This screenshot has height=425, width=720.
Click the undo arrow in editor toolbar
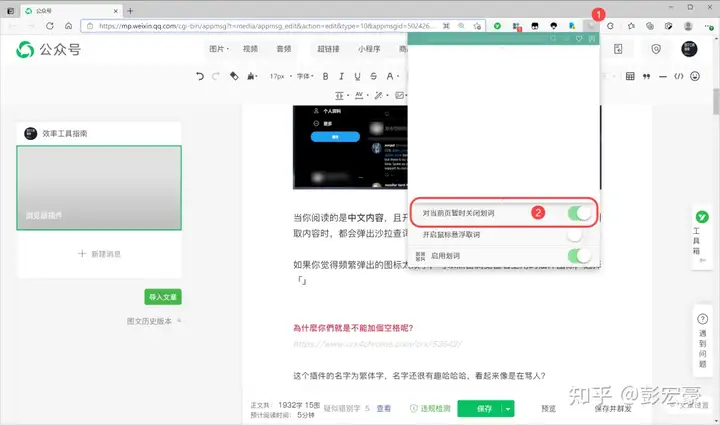199,76
